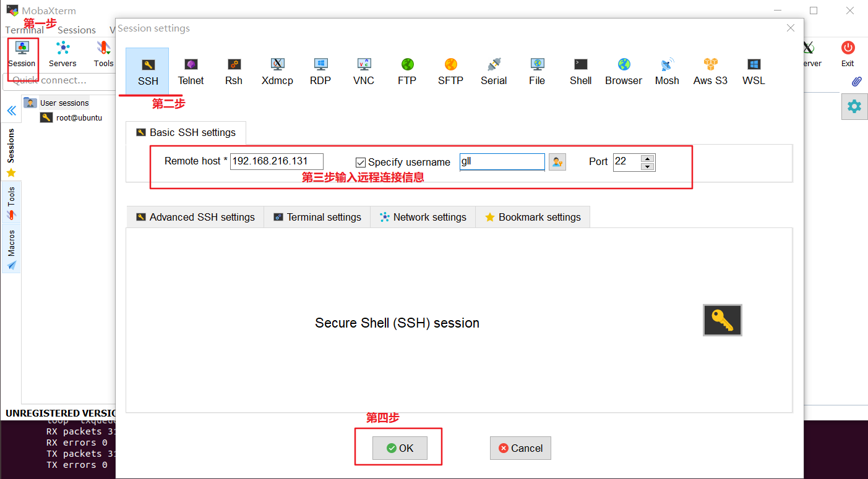Open the Network settings tab
This screenshot has height=479, width=868.
click(x=423, y=217)
